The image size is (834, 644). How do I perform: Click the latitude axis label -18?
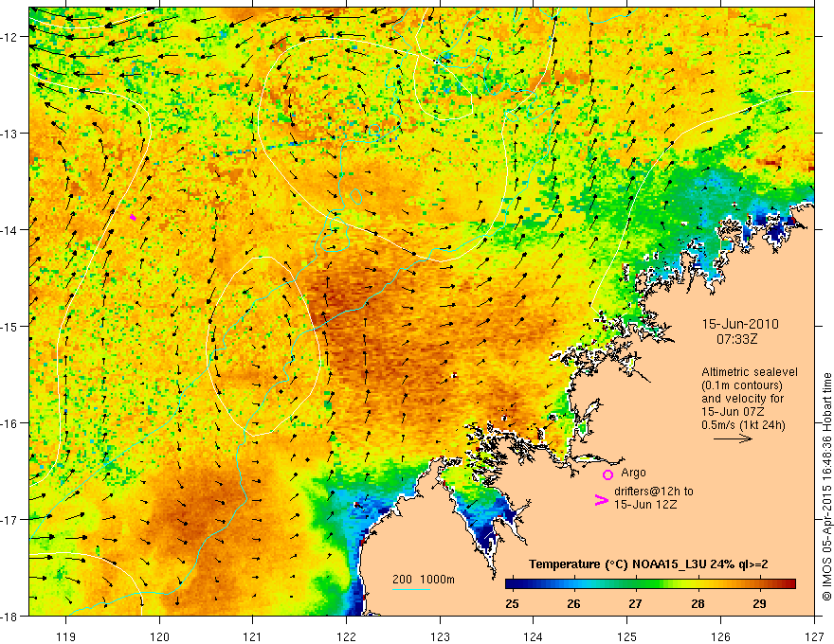point(10,616)
